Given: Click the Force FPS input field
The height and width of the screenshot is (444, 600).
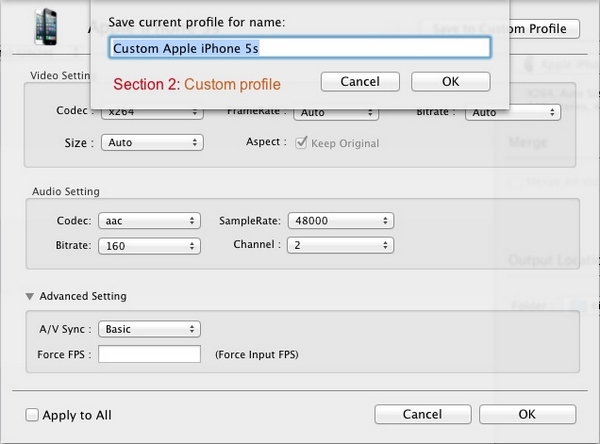Looking at the screenshot, I should pyautogui.click(x=149, y=354).
